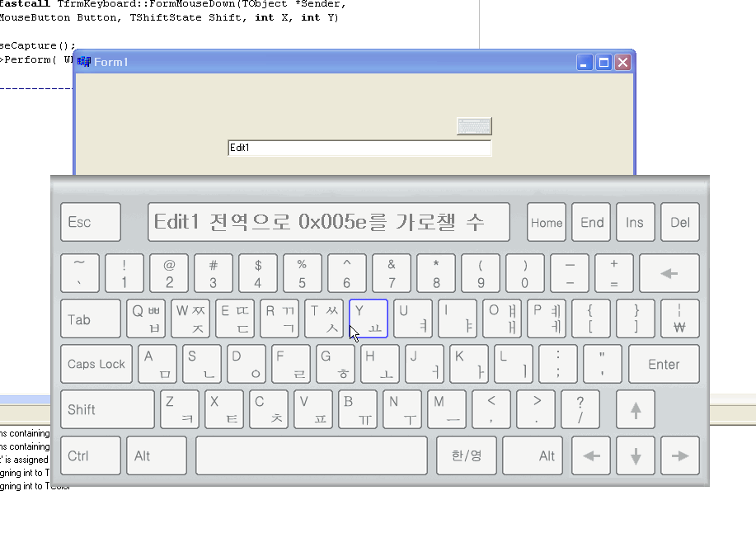Click the Form1 title bar application icon

click(84, 63)
